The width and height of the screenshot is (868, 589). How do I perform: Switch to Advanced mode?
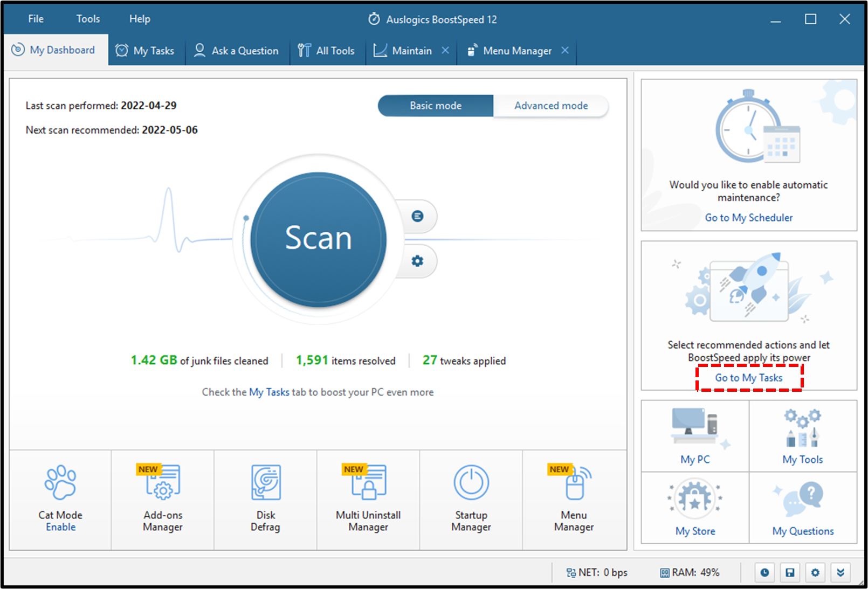click(x=551, y=106)
